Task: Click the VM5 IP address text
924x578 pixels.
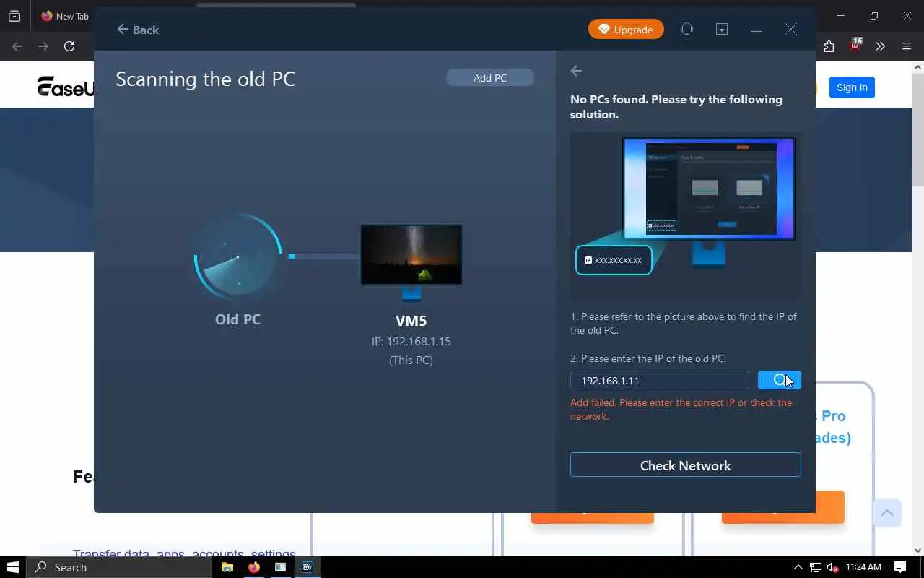Action: pyautogui.click(x=411, y=341)
